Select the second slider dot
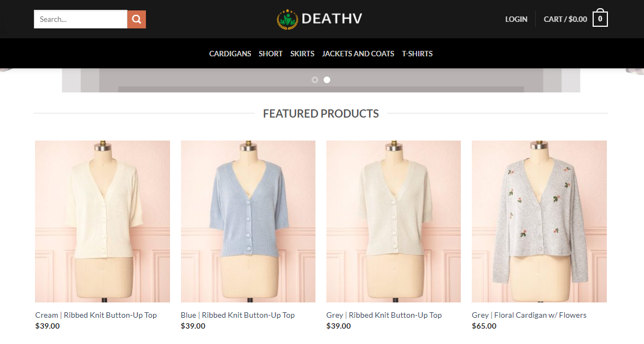Image resolution: width=644 pixels, height=344 pixels. (x=327, y=80)
